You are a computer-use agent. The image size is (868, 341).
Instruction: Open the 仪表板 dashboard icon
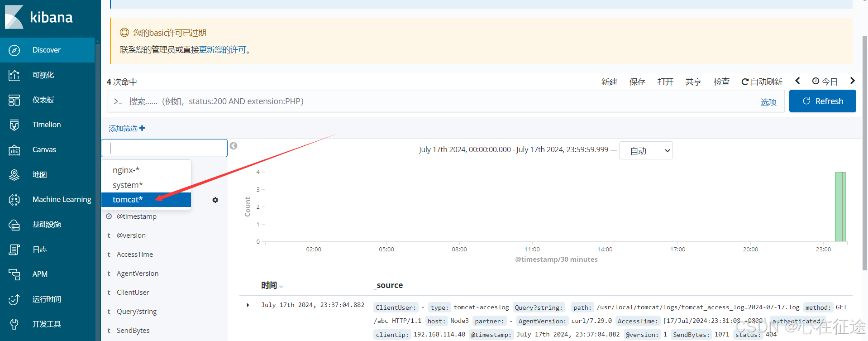[x=14, y=100]
